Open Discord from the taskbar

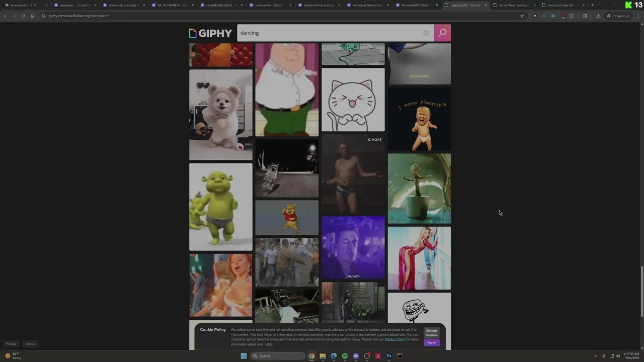(356, 356)
